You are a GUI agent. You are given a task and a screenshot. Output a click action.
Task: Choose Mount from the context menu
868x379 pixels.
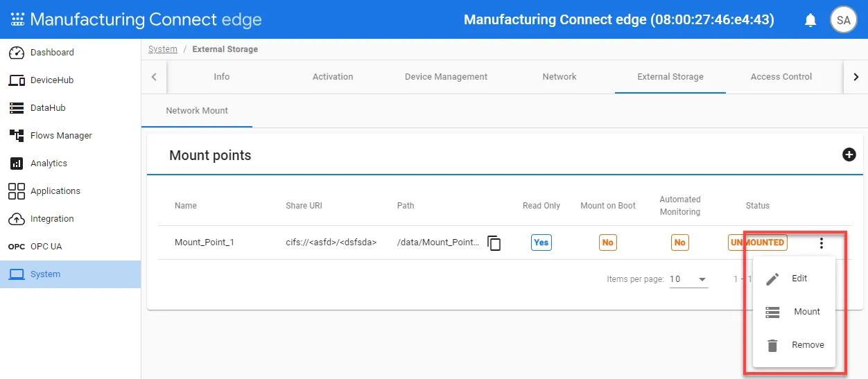coord(794,312)
